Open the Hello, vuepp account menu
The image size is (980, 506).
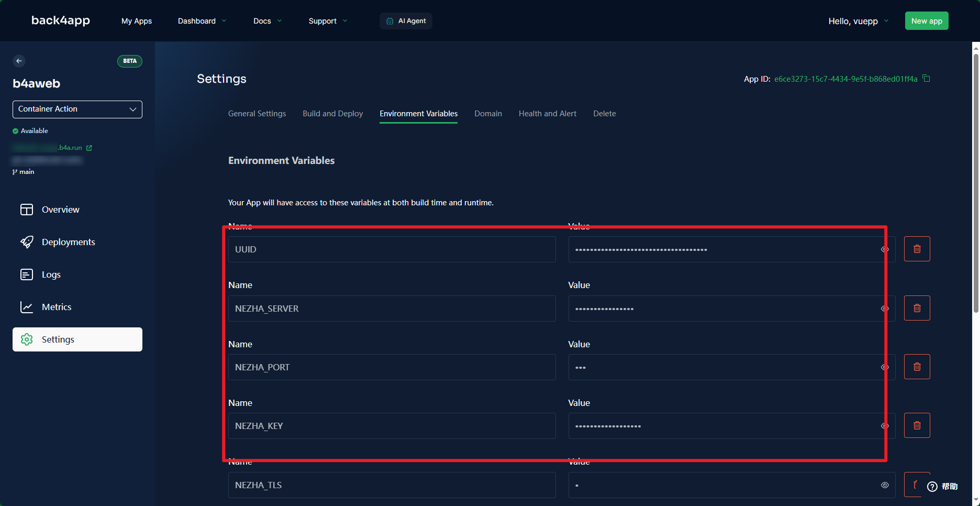[x=859, y=21]
